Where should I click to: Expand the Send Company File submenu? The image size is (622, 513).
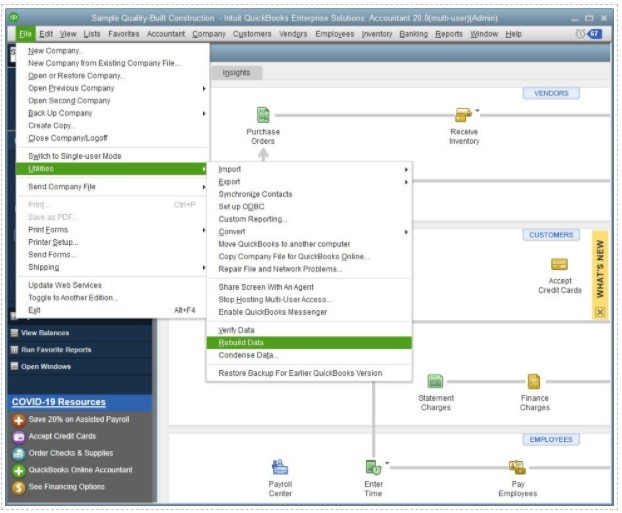204,187
